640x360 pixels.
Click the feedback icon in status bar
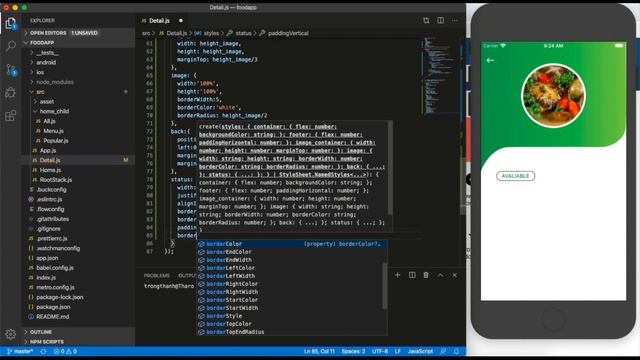(443, 351)
